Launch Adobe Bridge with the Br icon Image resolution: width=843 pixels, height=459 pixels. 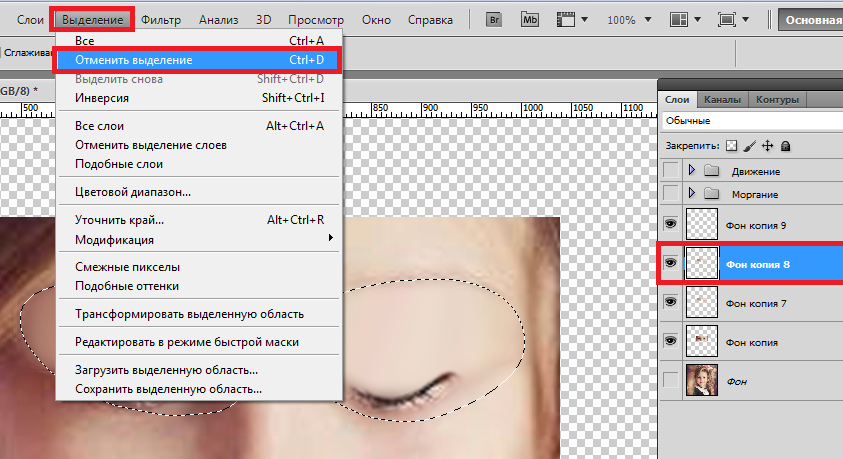click(x=494, y=19)
